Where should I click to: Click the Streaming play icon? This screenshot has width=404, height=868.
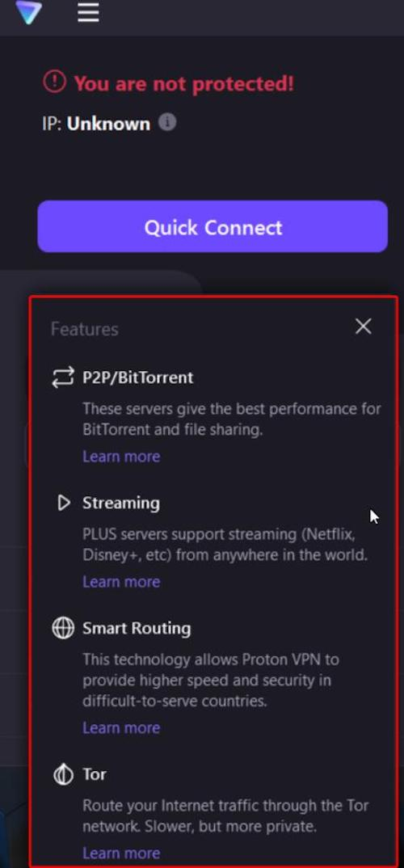click(x=64, y=503)
